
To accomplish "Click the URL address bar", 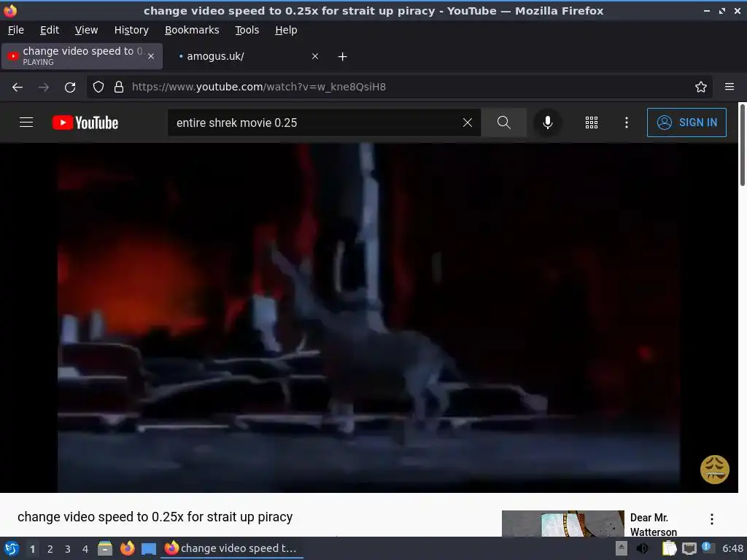I will 399,87.
